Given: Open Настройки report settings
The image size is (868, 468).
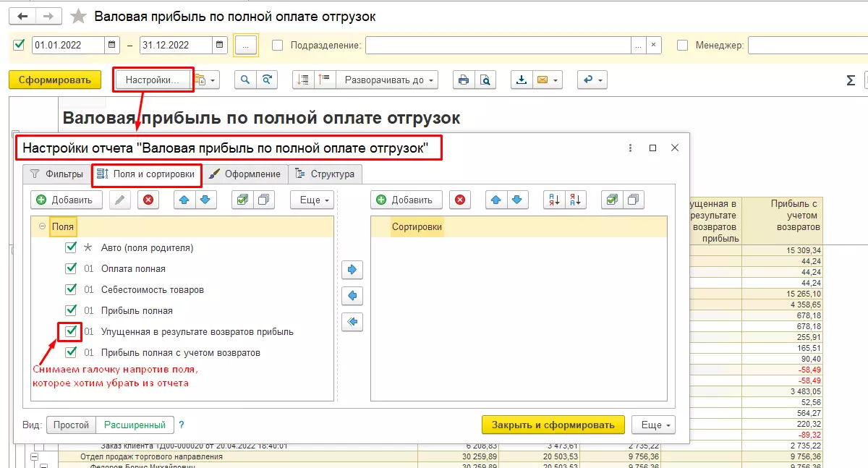Looking at the screenshot, I should coord(153,80).
